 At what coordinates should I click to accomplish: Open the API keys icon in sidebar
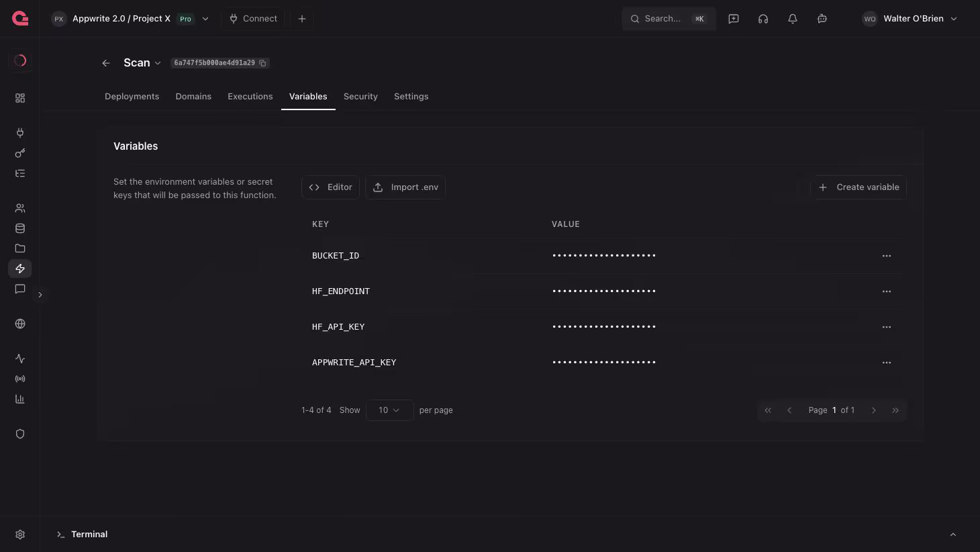point(20,153)
